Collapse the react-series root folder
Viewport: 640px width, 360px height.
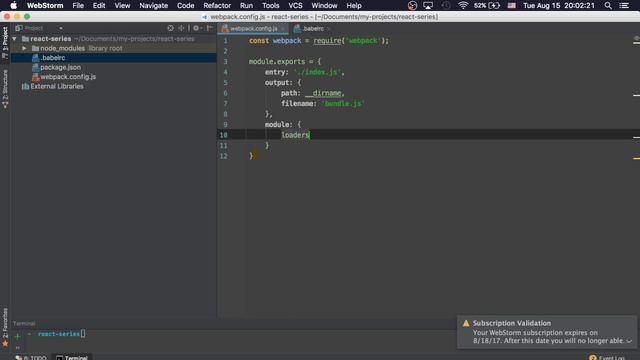[15, 39]
